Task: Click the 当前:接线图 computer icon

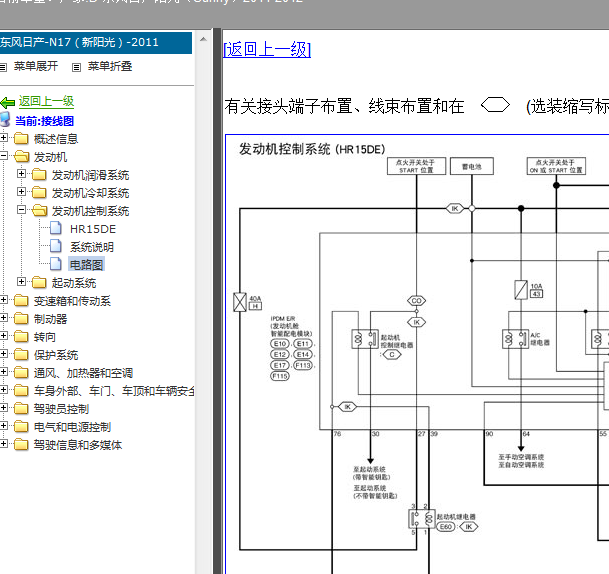Action: (5, 120)
